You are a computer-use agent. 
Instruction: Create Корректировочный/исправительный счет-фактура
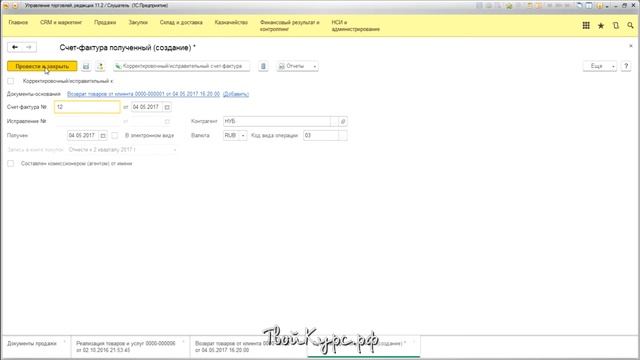[x=182, y=66]
